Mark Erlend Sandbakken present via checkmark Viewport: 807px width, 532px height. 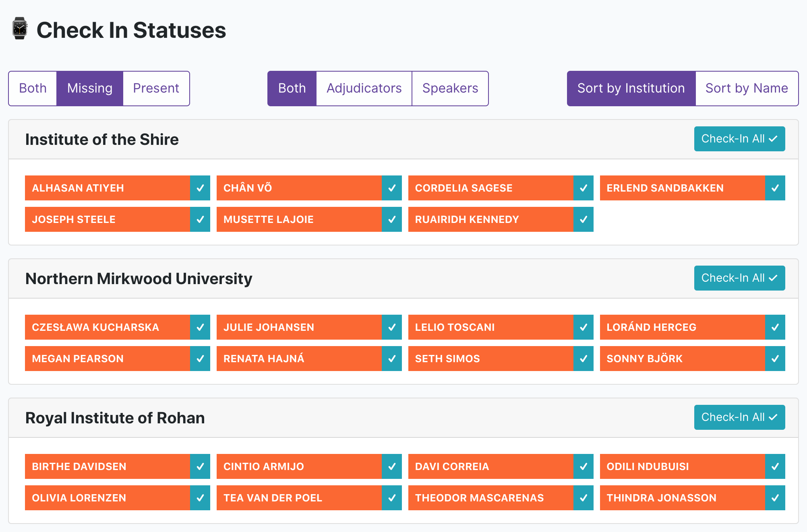[775, 188]
